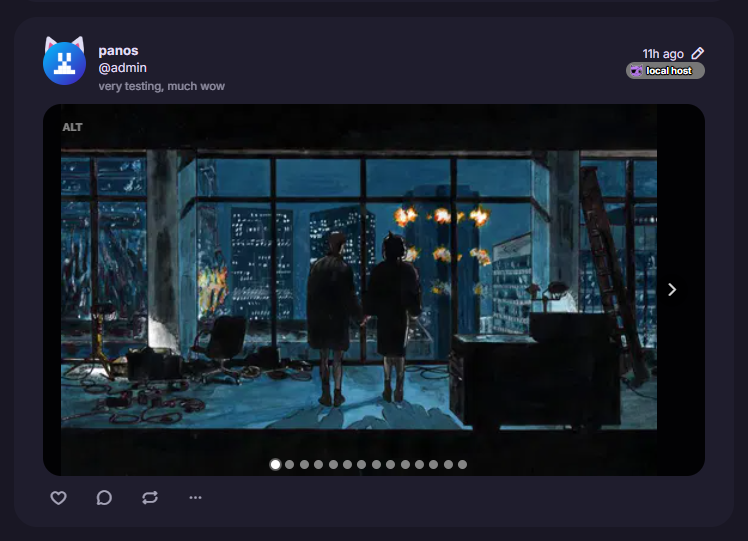Click the pencil edit icon
Screen dimensions: 748x541
click(x=698, y=53)
